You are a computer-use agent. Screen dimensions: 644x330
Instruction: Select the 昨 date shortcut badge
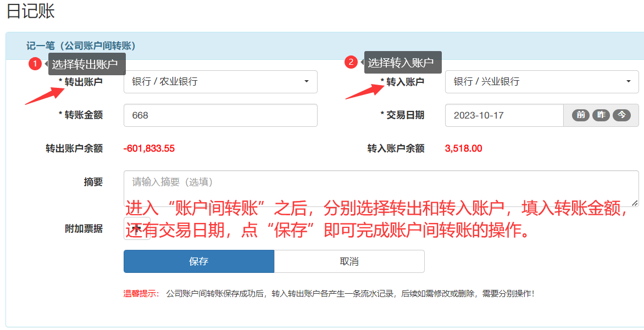(x=601, y=115)
